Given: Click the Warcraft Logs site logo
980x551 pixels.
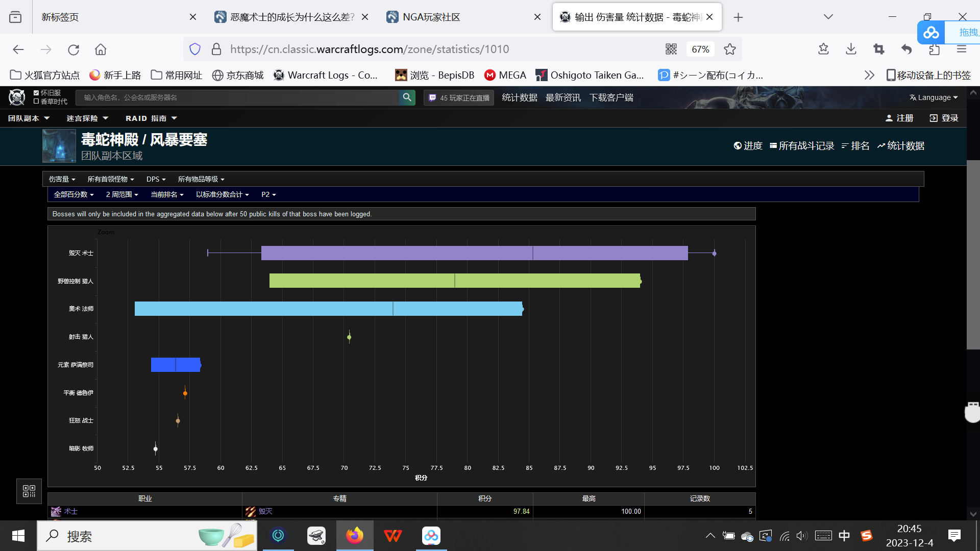Looking at the screenshot, I should (17, 97).
